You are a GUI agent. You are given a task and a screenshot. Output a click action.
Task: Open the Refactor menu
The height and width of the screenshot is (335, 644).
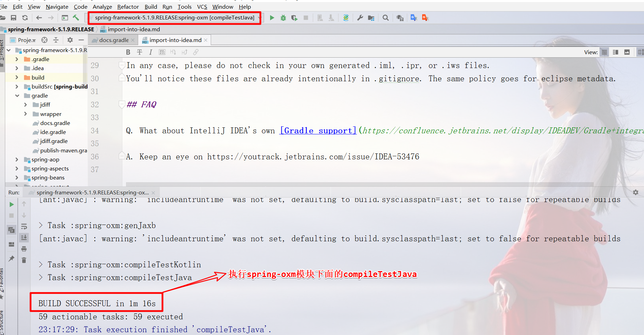tap(128, 7)
